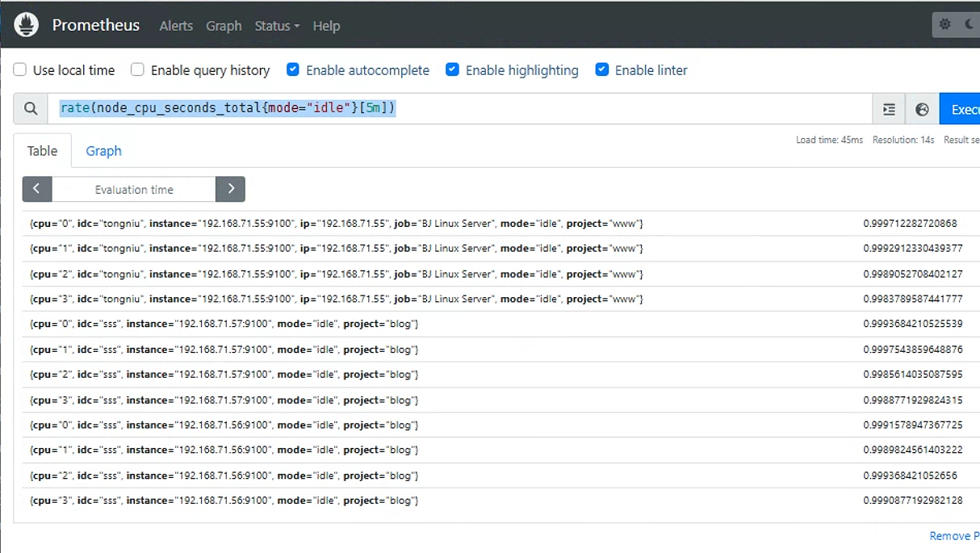Click the Prometheus brand title
This screenshot has width=980, height=553.
point(96,25)
